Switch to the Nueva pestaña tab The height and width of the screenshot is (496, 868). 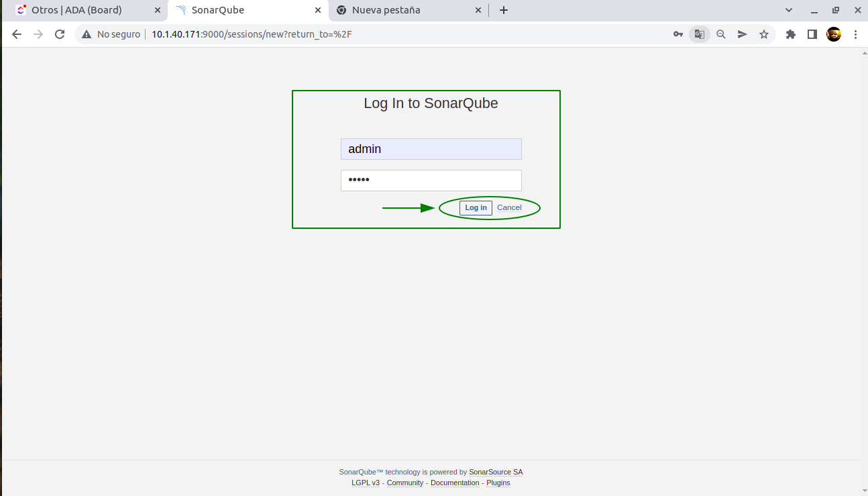[409, 10]
